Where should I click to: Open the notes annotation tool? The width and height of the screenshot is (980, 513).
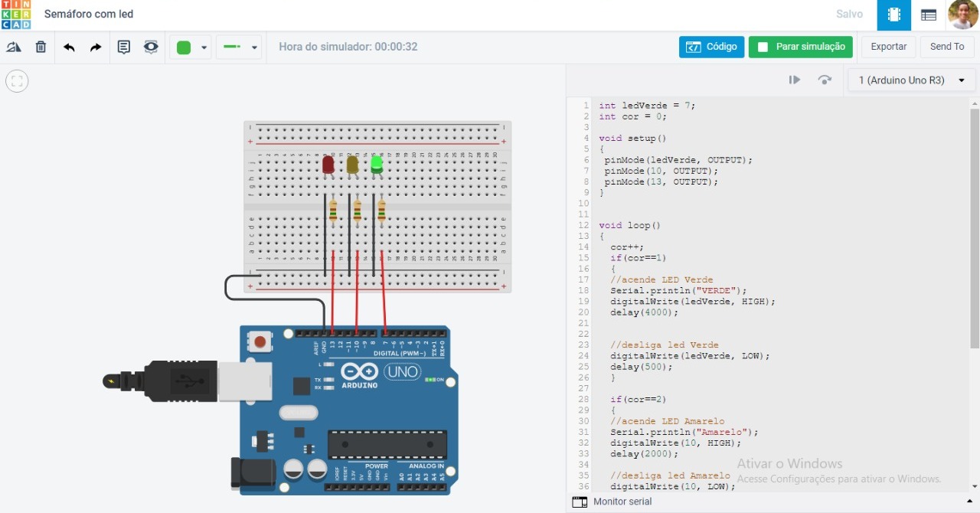(124, 47)
